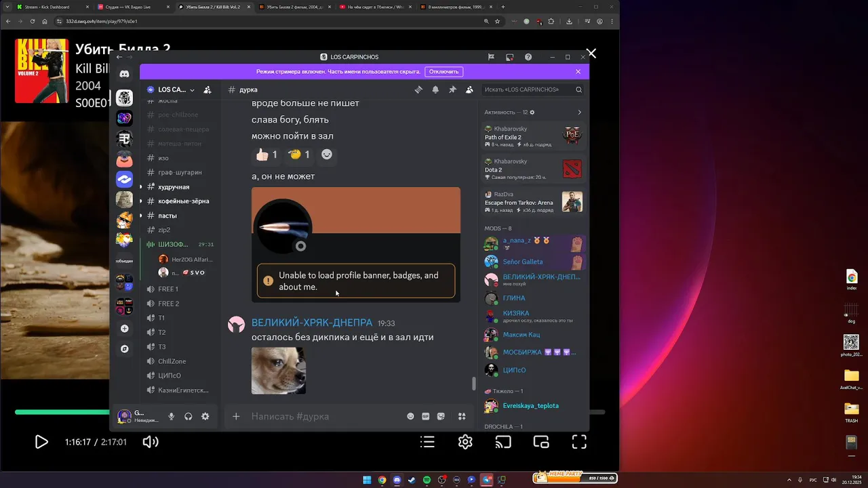Click the Написать #дурка message field
The width and height of the screenshot is (868, 488).
pos(325,416)
